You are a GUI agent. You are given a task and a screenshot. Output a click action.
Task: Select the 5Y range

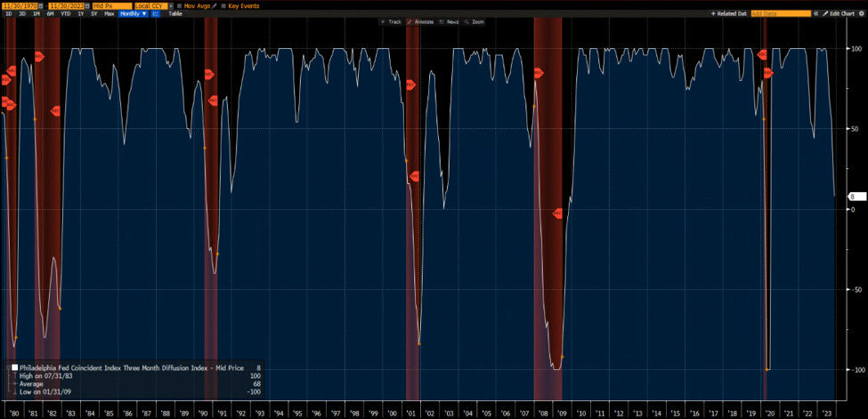pos(94,13)
